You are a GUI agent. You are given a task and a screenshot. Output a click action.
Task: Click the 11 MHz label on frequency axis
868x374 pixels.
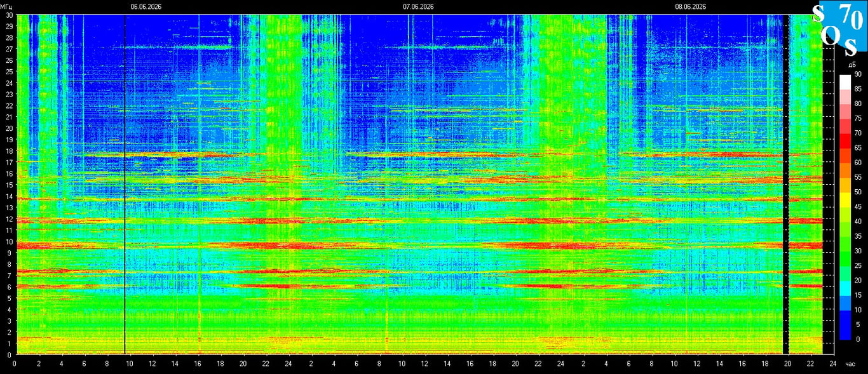tap(9, 230)
